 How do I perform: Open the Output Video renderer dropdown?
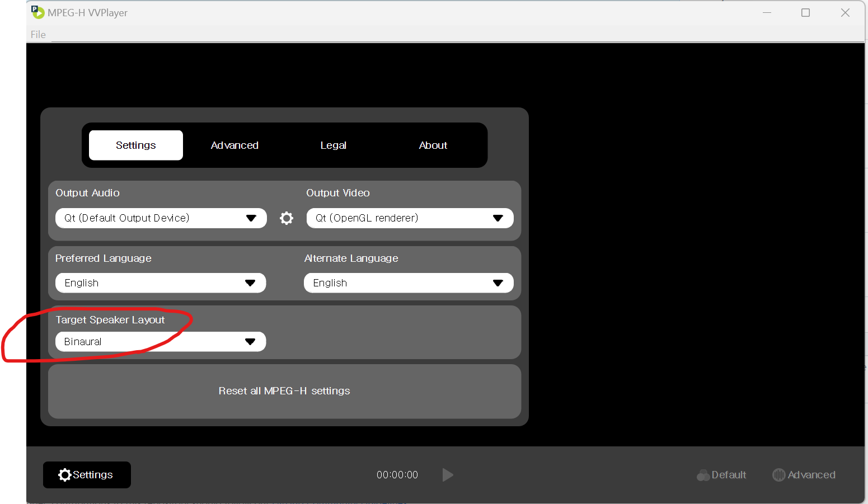point(409,218)
